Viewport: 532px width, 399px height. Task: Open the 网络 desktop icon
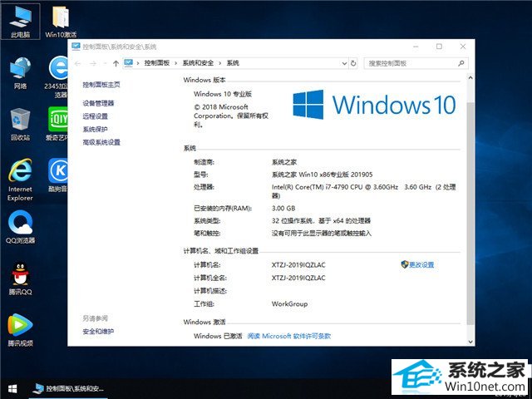point(20,72)
